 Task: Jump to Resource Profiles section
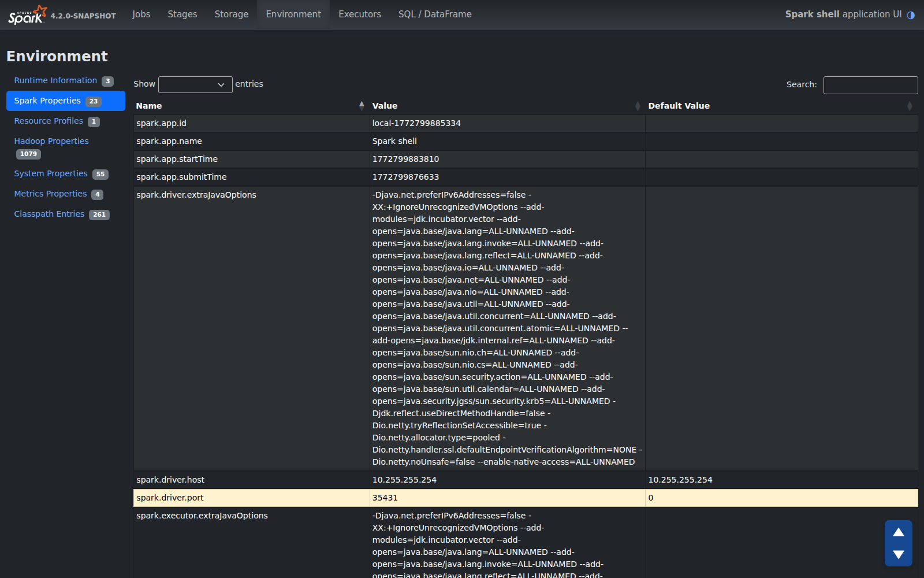pos(49,121)
